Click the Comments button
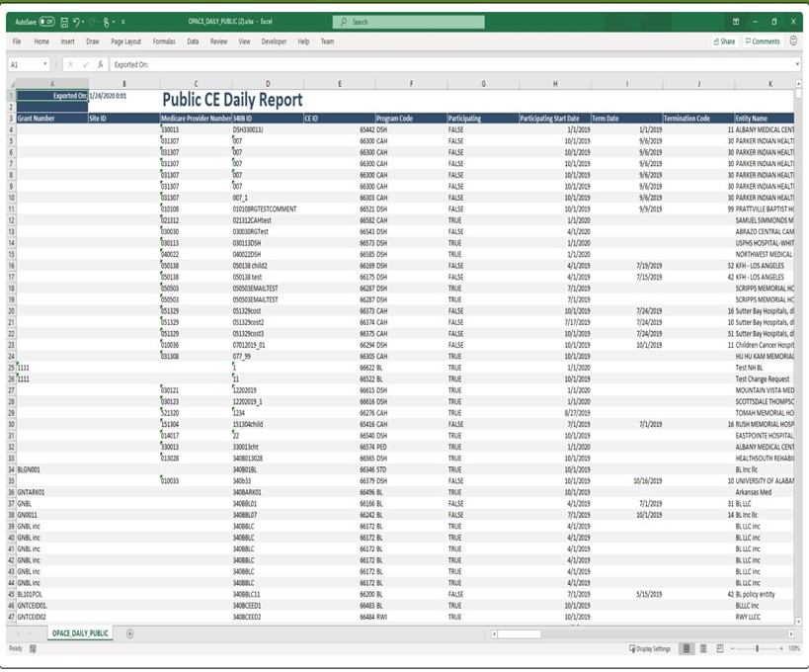Screen dimensions: 809x672 coord(763,42)
